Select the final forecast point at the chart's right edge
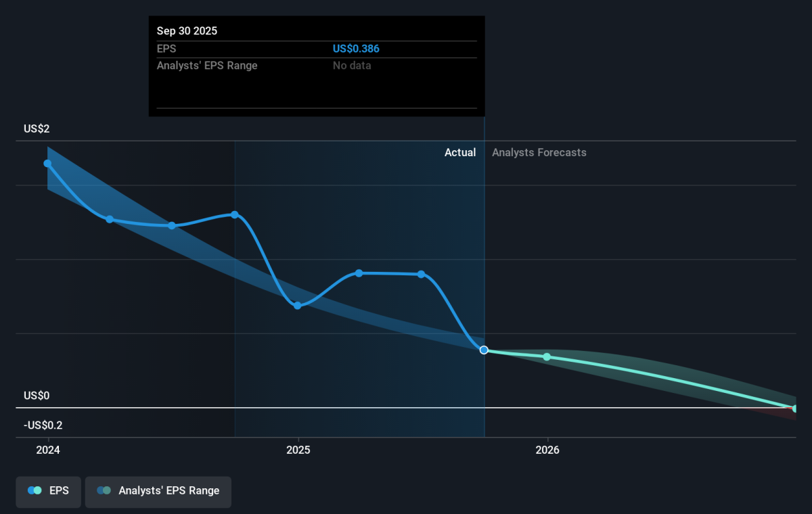The image size is (812, 514). [795, 408]
